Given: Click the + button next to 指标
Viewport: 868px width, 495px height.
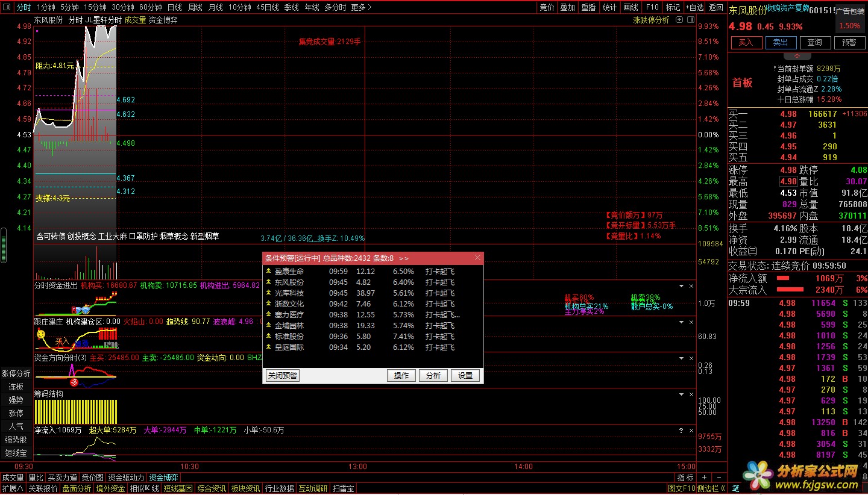Looking at the screenshot, I should point(705,478).
